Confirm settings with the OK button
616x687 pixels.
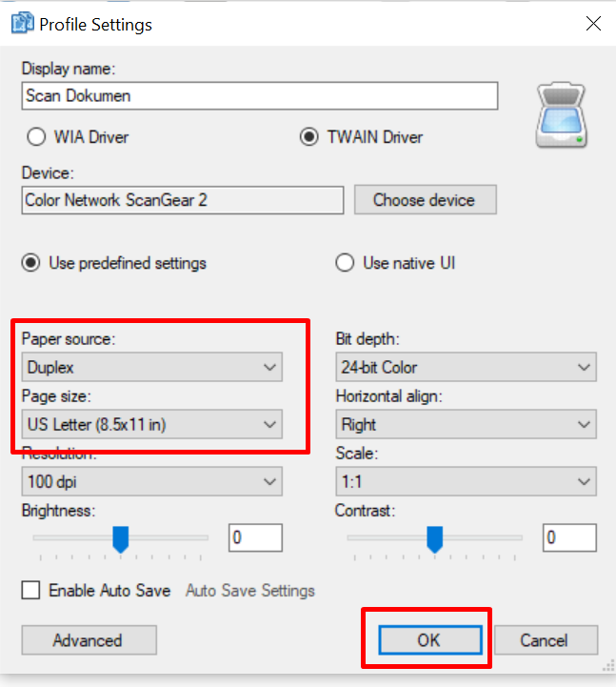point(428,640)
